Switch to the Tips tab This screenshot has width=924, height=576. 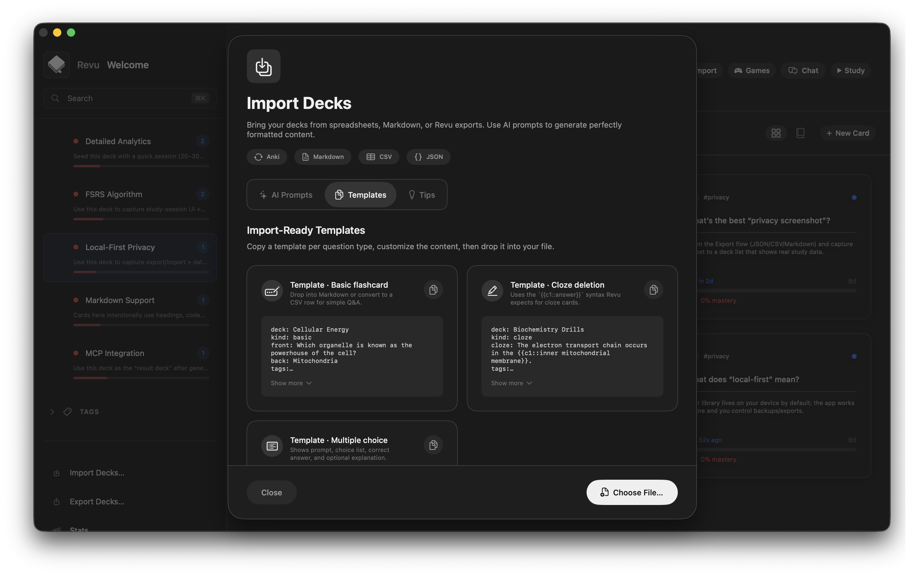[x=421, y=195]
